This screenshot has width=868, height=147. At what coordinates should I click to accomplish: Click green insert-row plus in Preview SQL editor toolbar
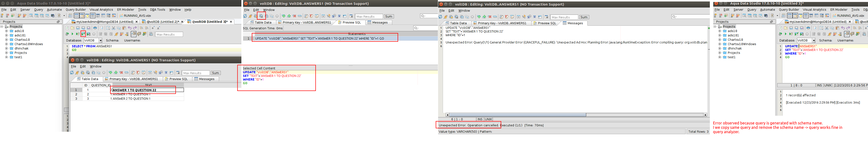coord(283,16)
